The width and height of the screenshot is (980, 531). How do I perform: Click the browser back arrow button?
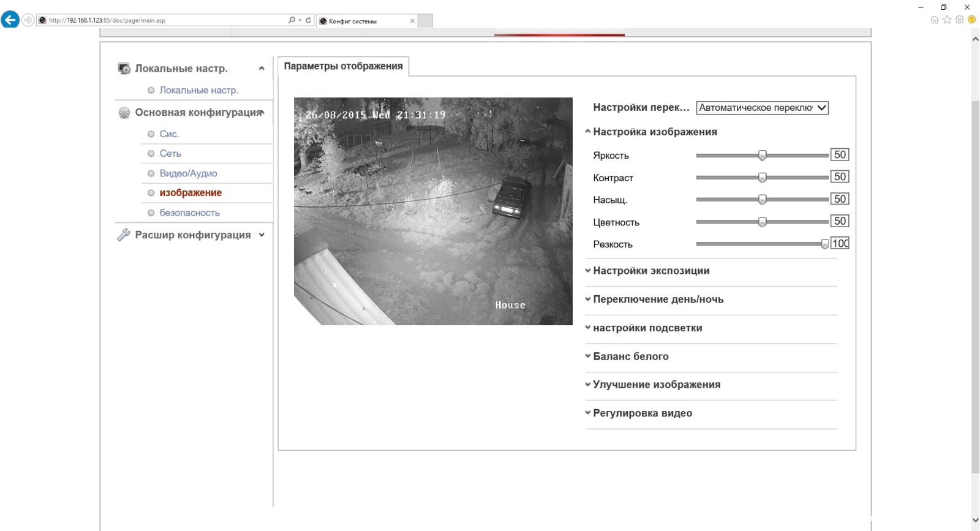coord(10,20)
